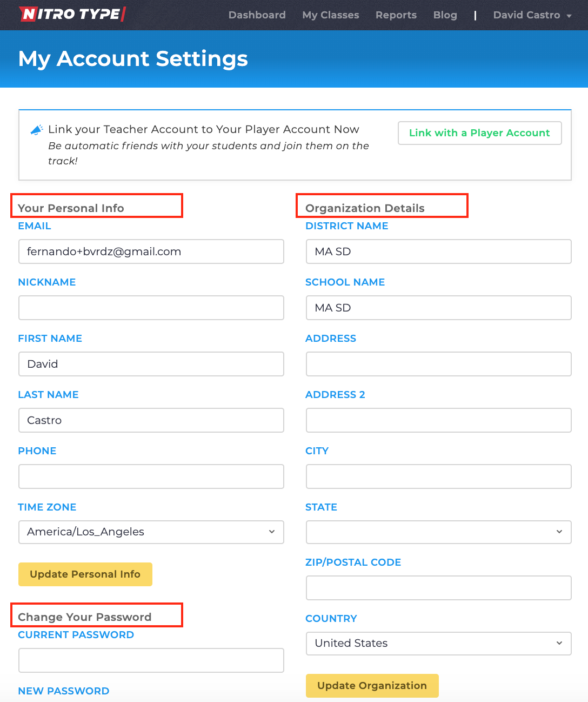Go to the Reports page
The width and height of the screenshot is (588, 702).
tap(396, 15)
